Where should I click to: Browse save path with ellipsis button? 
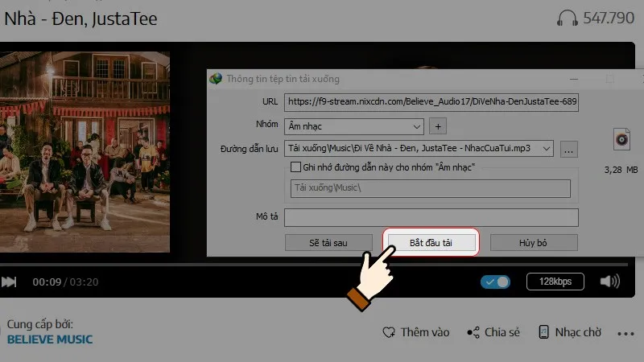(x=569, y=149)
